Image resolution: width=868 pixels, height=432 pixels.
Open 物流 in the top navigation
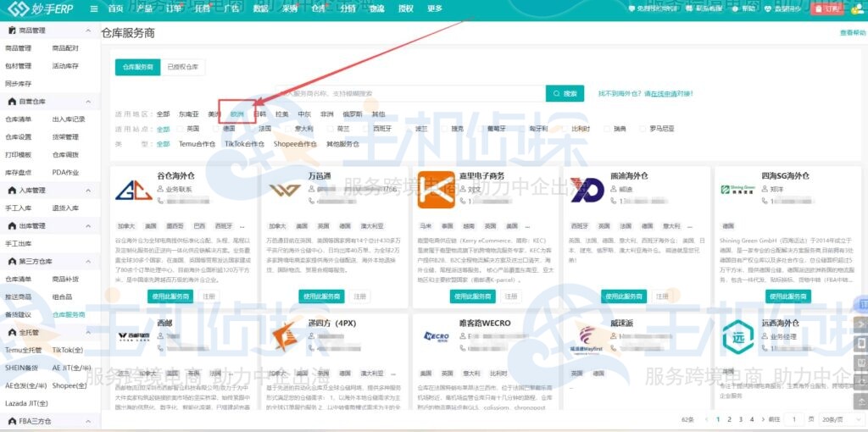pos(376,8)
